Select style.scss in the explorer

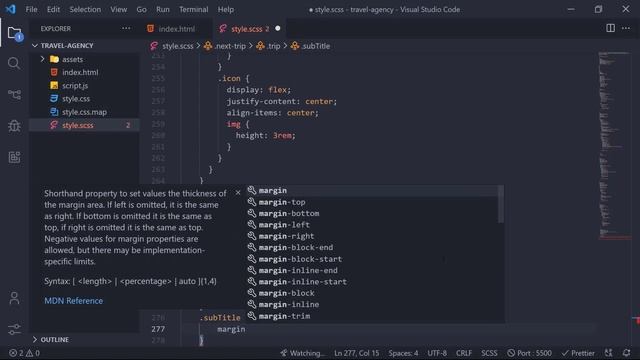tap(84, 125)
